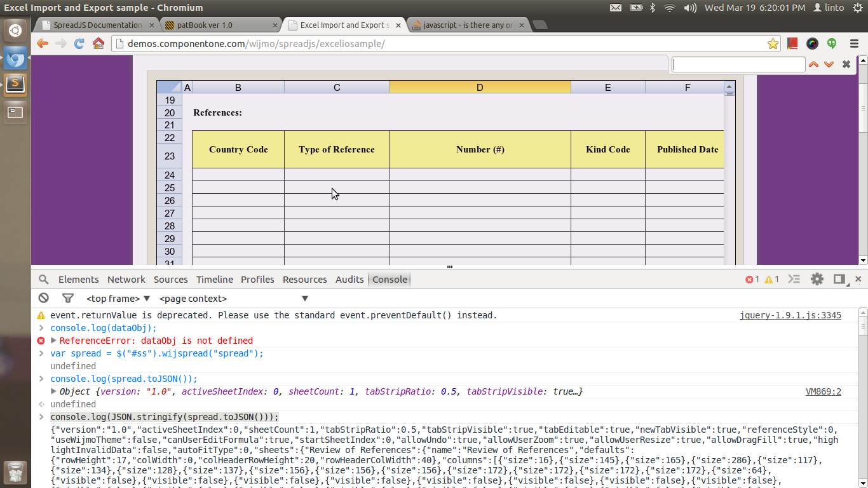Screen dimensions: 868x488
Task: Click the clear console icon
Action: 43,298
